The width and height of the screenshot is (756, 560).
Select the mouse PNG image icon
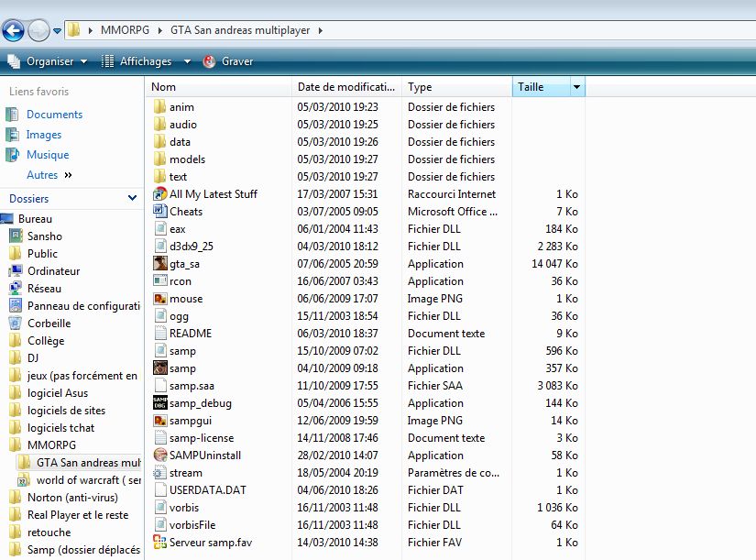160,299
